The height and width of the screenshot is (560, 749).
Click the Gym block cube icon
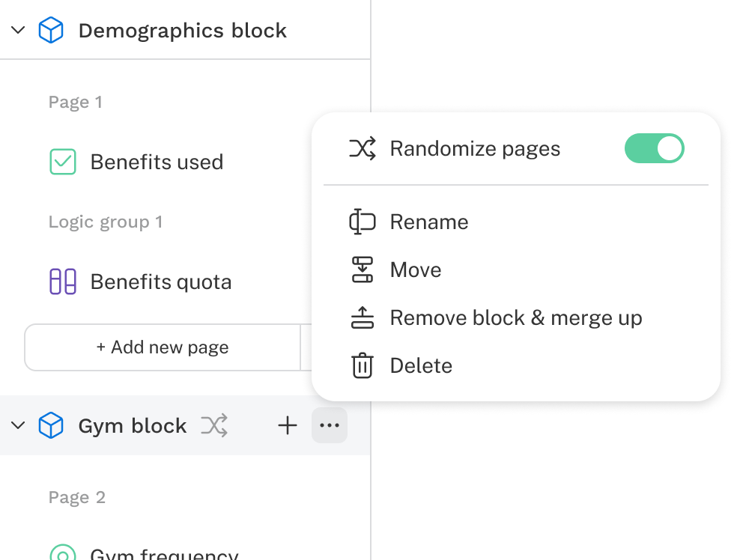pyautogui.click(x=51, y=426)
